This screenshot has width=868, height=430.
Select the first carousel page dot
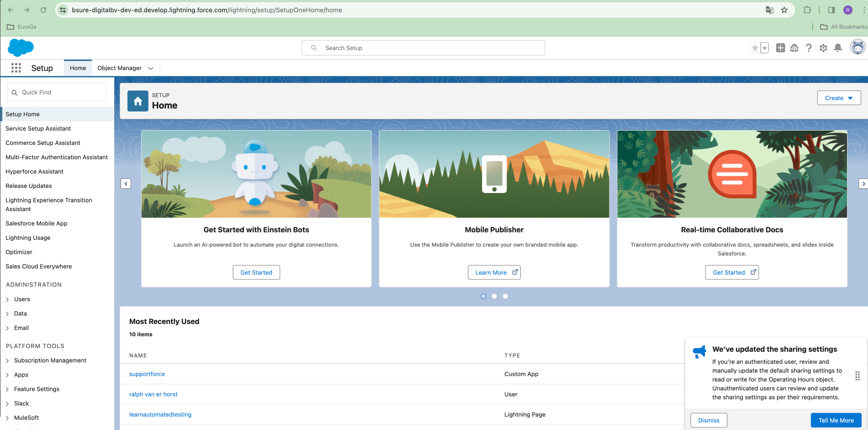tap(483, 296)
